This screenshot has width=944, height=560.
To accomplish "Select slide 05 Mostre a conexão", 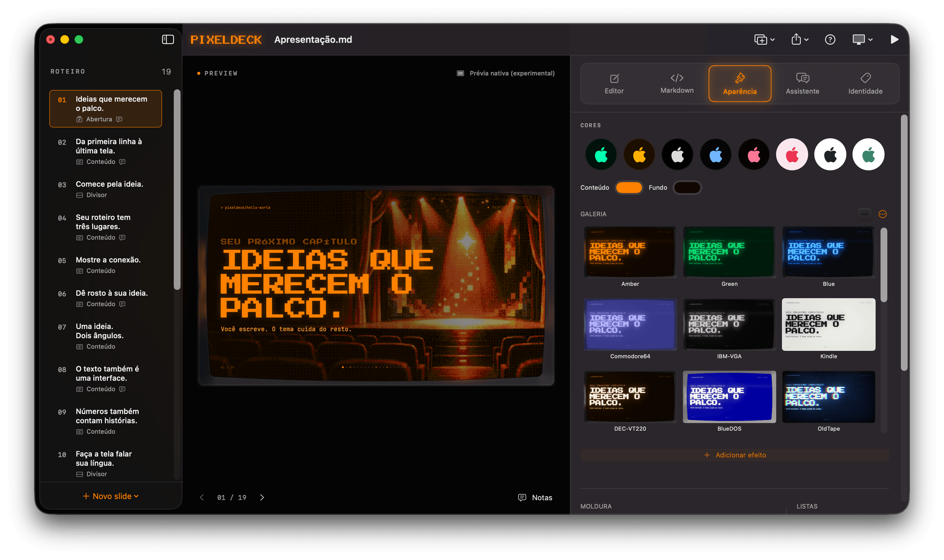I will pos(106,265).
